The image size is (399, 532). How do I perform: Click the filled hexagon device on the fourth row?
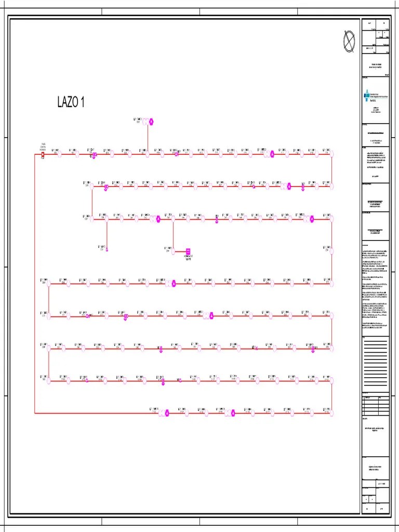[x=174, y=284]
